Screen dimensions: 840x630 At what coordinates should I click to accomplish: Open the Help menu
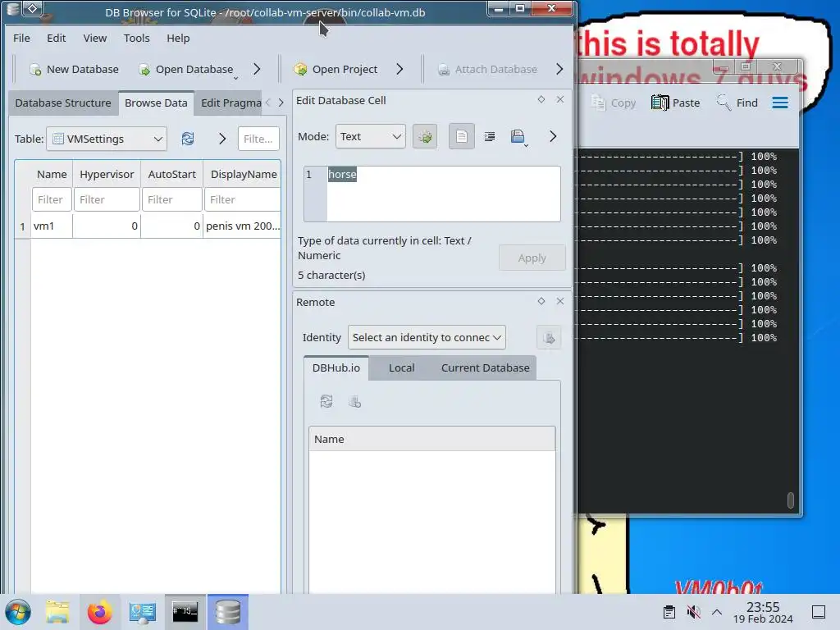click(x=178, y=38)
